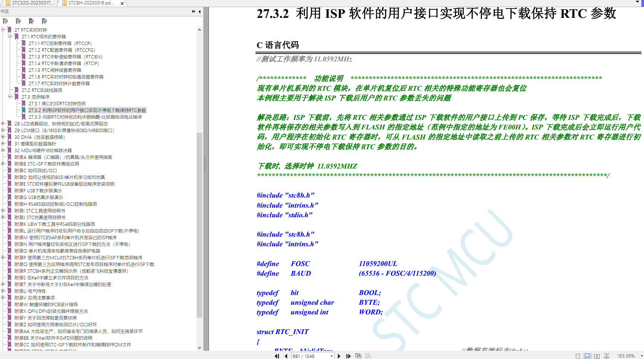Click bookmark icon beside 附录Z
Viewport: 644px width, 359px height.
point(10,324)
